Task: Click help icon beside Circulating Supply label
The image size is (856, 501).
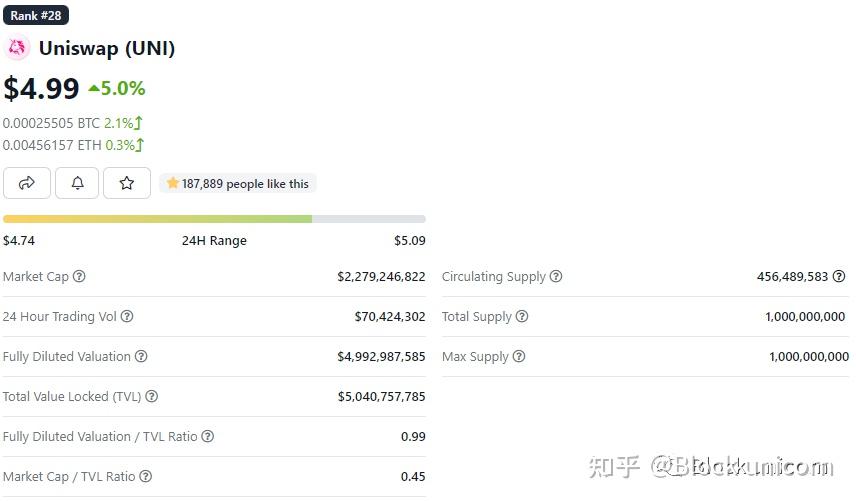Action: coord(556,277)
